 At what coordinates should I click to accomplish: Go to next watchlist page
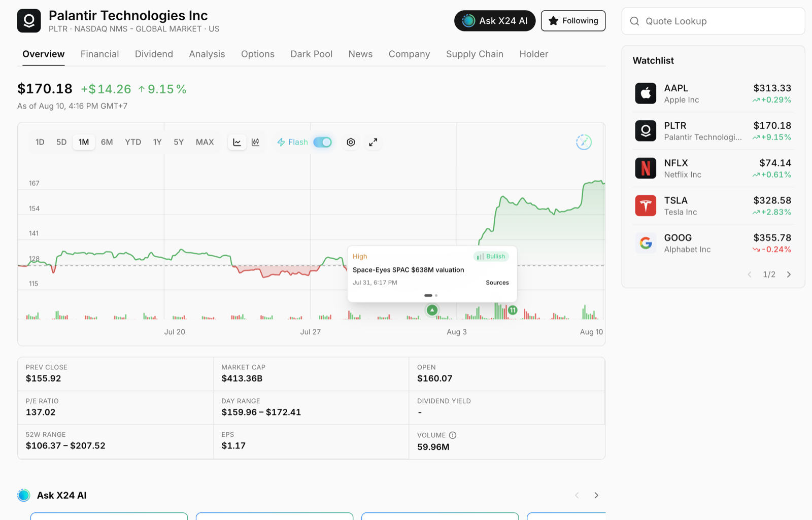789,274
